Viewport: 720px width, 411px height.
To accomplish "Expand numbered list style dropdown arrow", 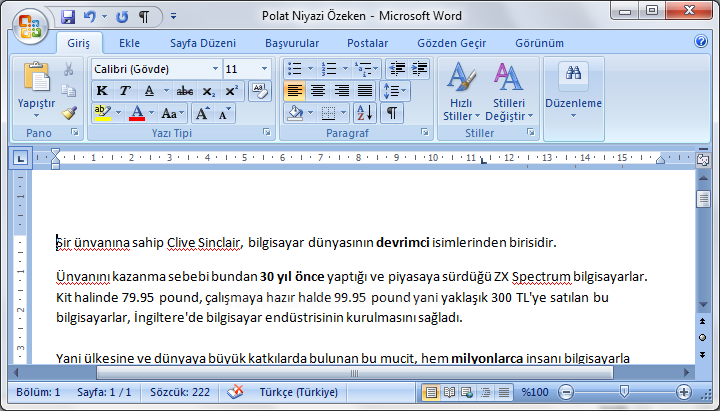I will 345,69.
